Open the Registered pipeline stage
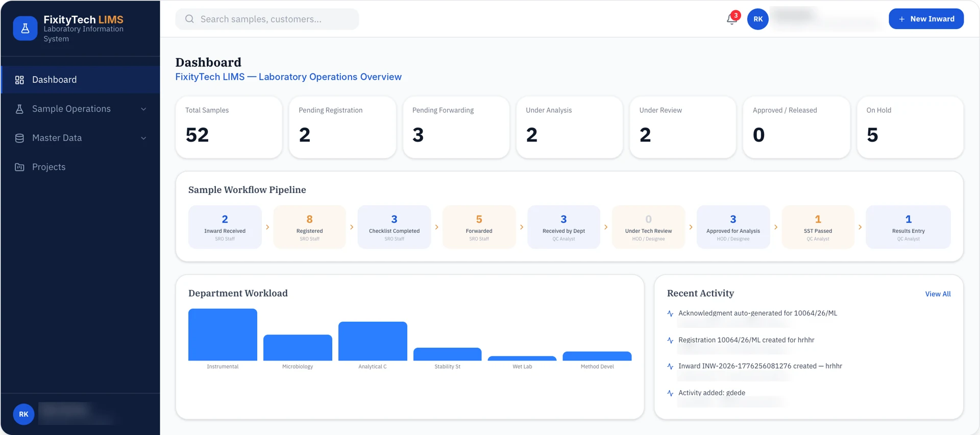 [x=310, y=227]
